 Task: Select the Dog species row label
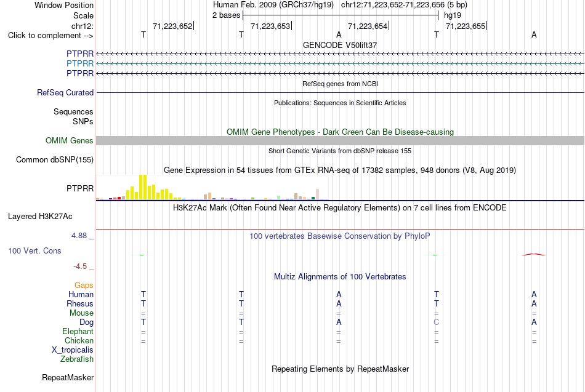click(86, 322)
